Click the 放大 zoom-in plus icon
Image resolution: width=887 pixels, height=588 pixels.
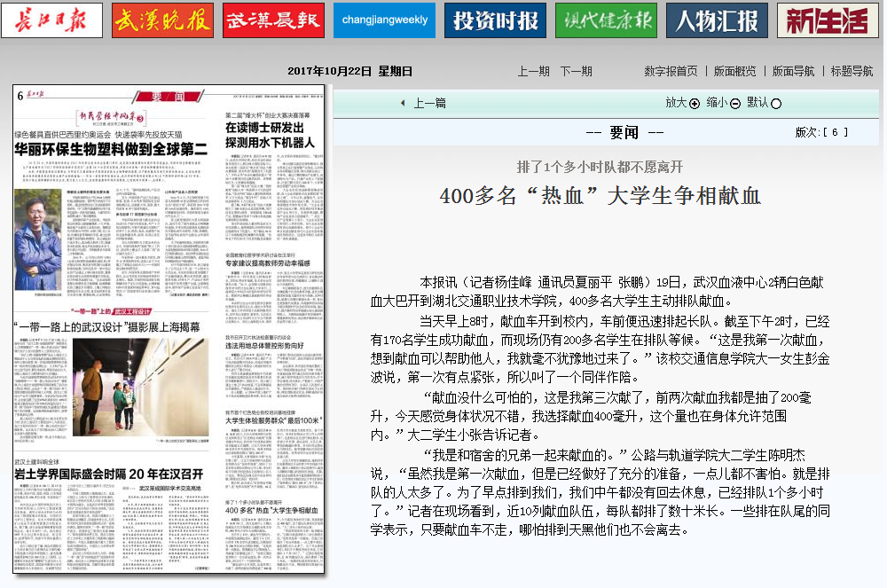pyautogui.click(x=695, y=103)
